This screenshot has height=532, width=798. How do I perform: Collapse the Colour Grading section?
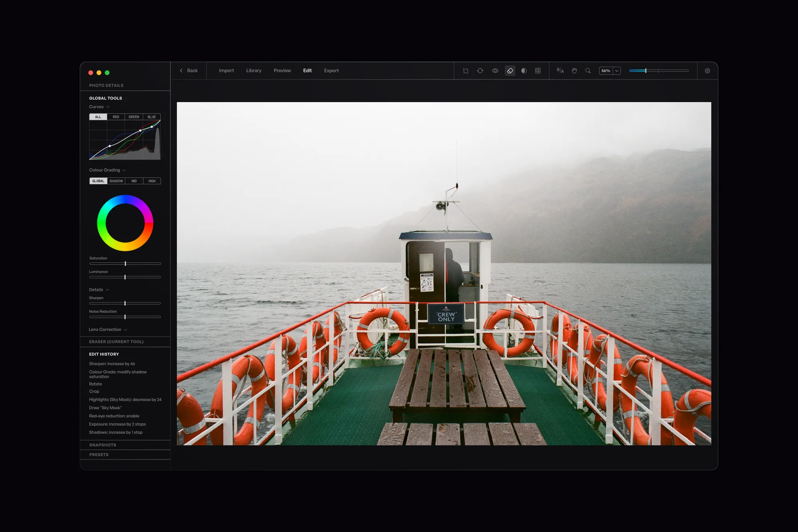[124, 170]
